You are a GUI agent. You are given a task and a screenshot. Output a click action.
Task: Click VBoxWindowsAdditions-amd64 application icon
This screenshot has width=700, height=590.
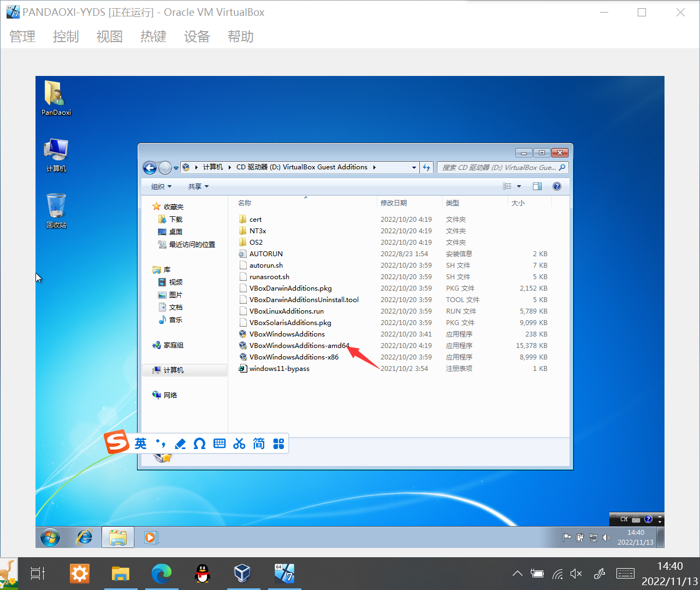tap(243, 345)
